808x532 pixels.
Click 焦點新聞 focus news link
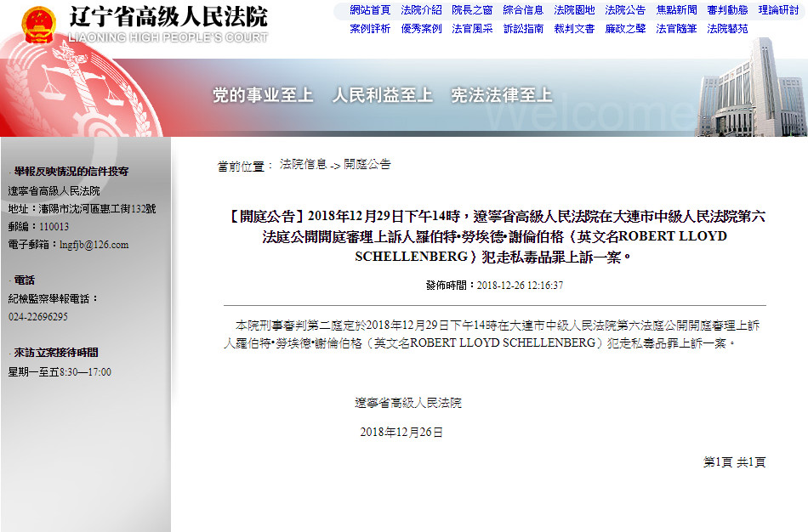click(x=676, y=10)
